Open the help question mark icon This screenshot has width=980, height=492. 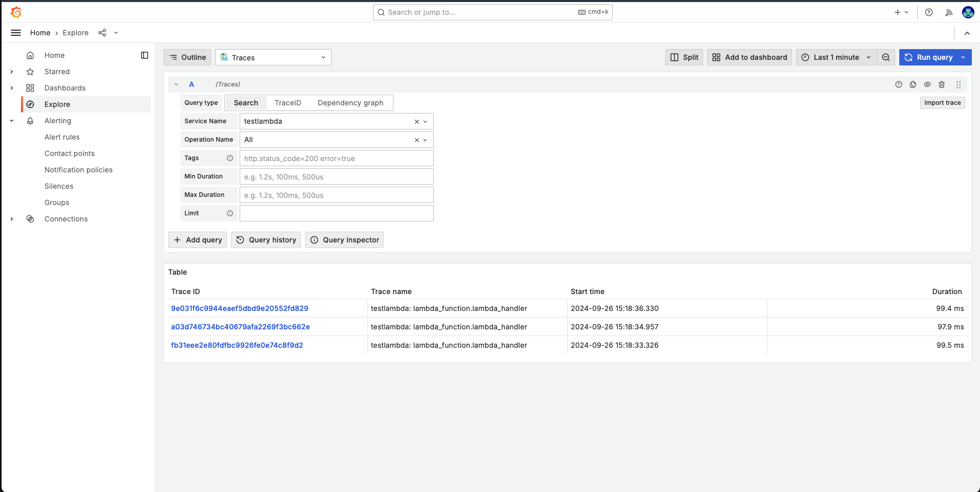(x=929, y=12)
